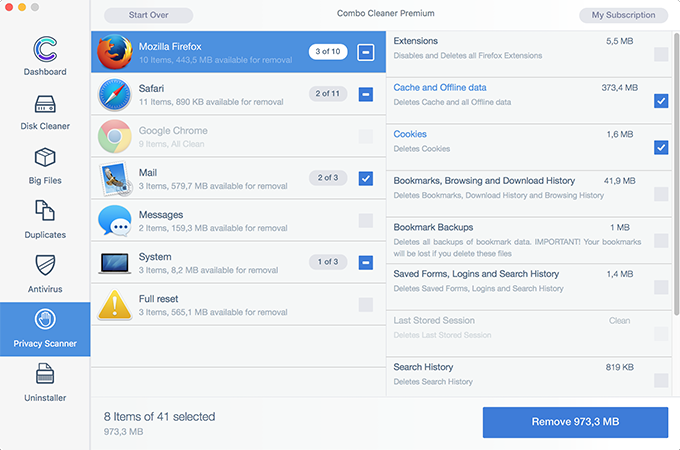Switch to the Big Files label
The height and width of the screenshot is (450, 680).
(45, 180)
